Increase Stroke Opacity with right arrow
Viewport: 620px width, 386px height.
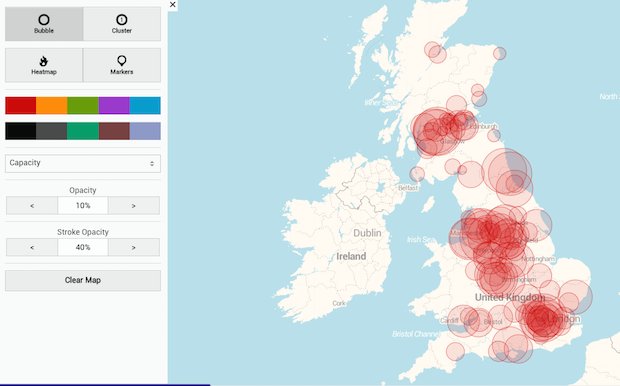click(x=134, y=247)
